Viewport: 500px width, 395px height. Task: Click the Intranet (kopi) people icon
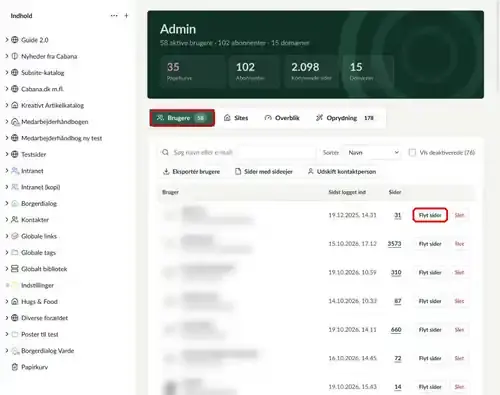[x=15, y=187]
